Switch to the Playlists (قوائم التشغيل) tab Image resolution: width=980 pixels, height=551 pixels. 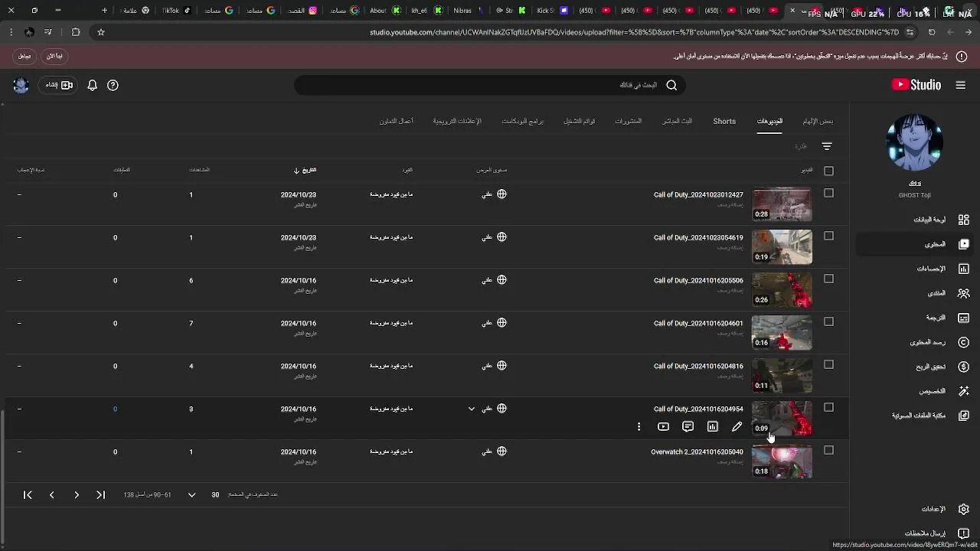(x=579, y=121)
